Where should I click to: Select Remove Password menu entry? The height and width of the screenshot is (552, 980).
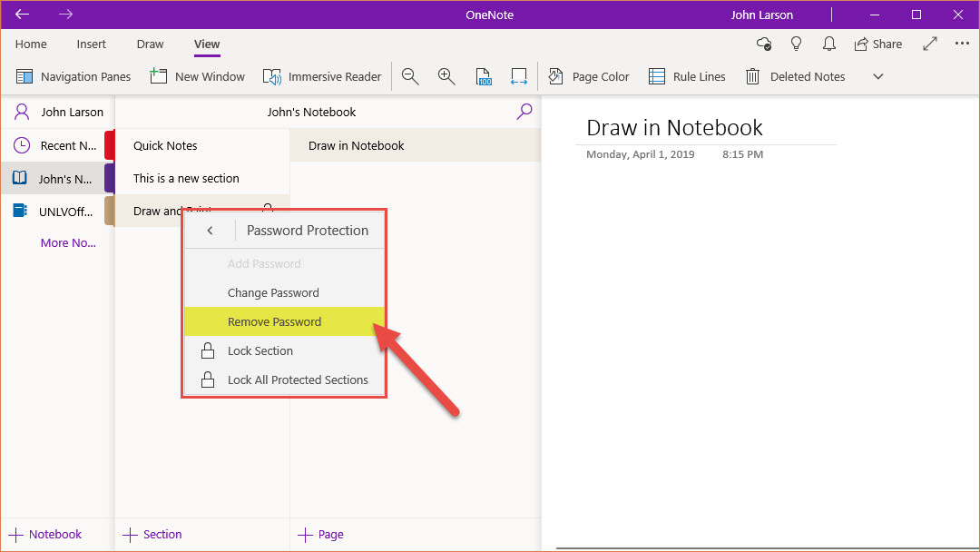pos(274,321)
